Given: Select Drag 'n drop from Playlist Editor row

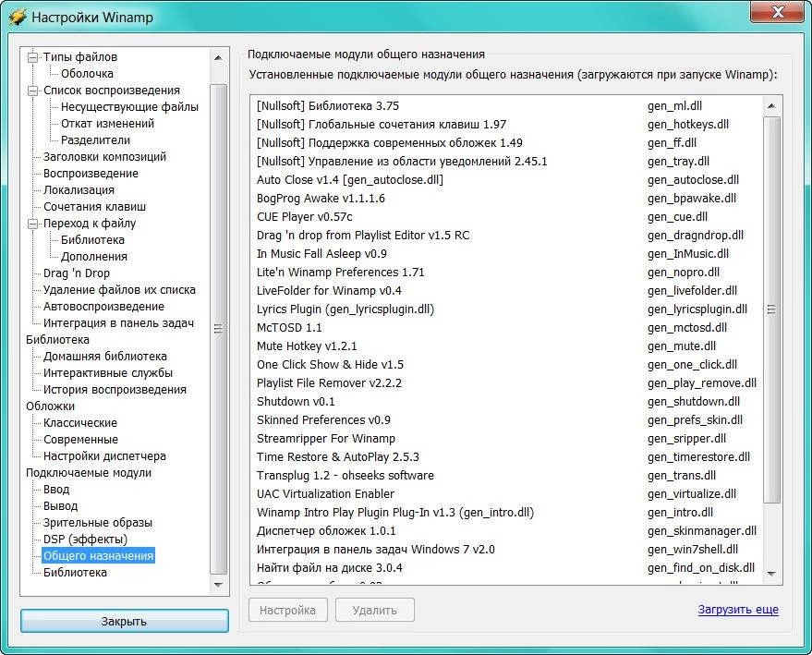Looking at the screenshot, I should (x=506, y=235).
